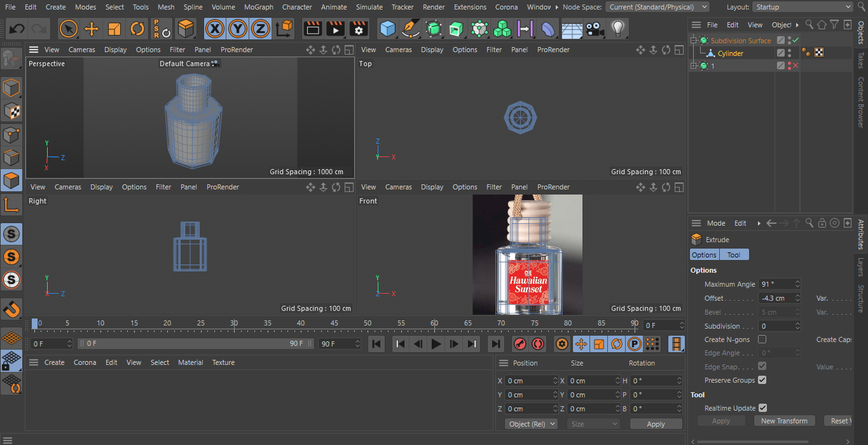Open the vertical Content Browser tab
868x445 pixels.
coord(861,102)
